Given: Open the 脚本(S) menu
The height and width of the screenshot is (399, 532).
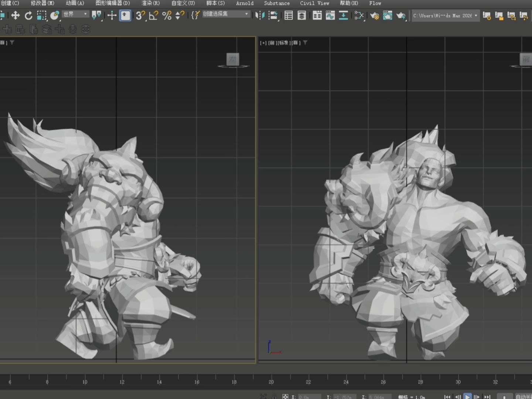Looking at the screenshot, I should pyautogui.click(x=215, y=3).
